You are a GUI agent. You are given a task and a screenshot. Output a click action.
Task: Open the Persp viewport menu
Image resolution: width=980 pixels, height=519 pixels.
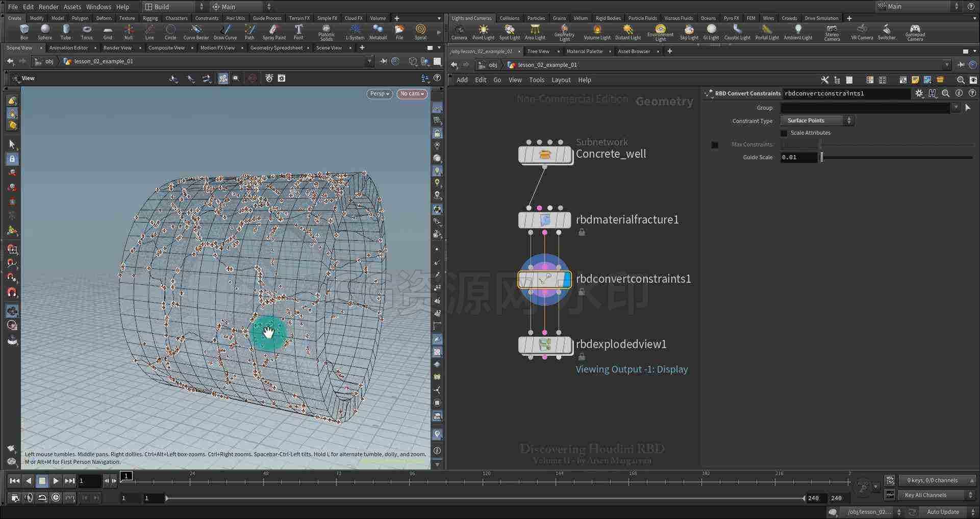(380, 94)
